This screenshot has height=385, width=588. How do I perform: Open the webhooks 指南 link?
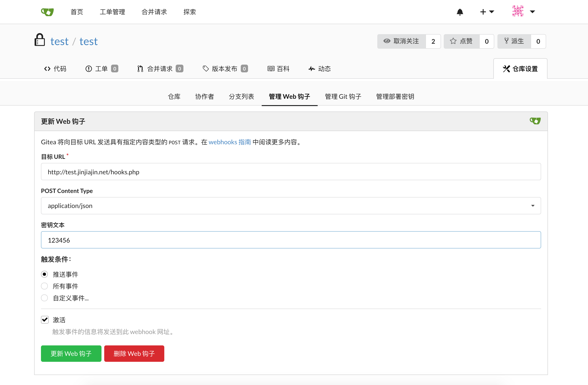(x=230, y=142)
